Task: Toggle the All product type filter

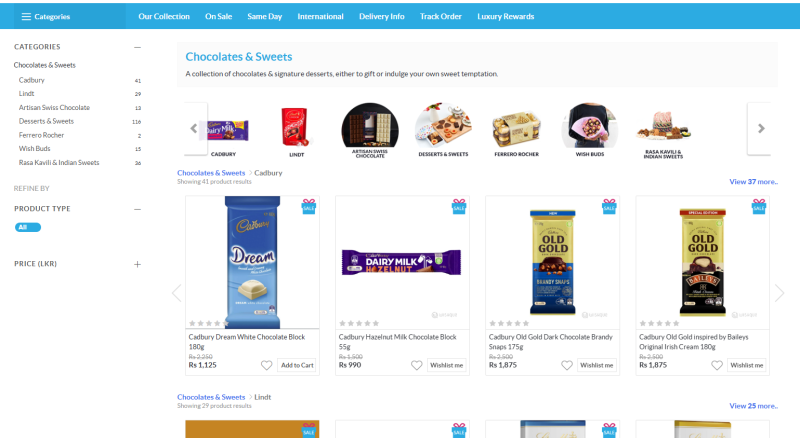Action: [x=28, y=227]
